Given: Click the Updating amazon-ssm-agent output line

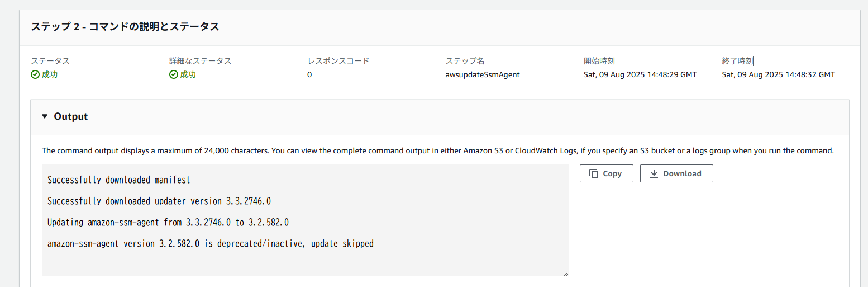Looking at the screenshot, I should point(168,223).
